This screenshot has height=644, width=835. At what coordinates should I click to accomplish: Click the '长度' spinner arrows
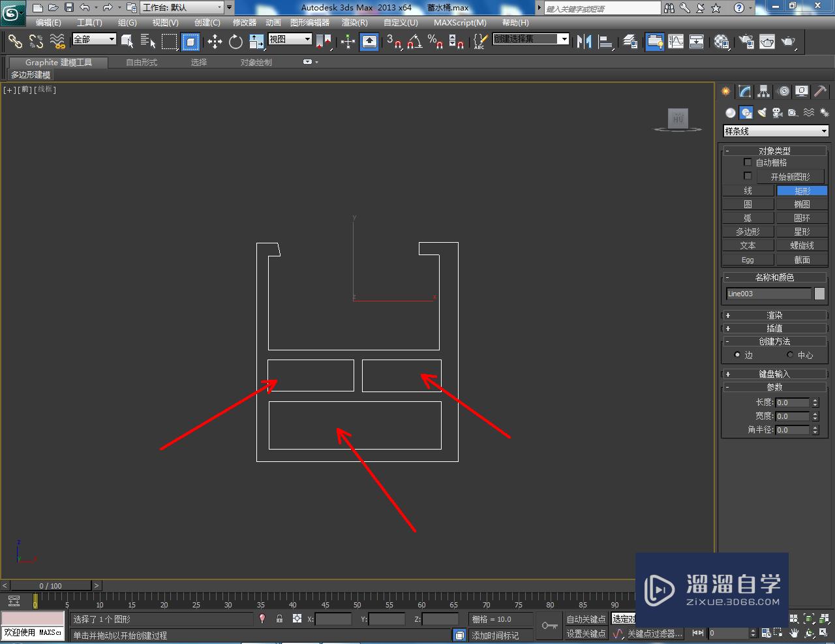coord(815,403)
